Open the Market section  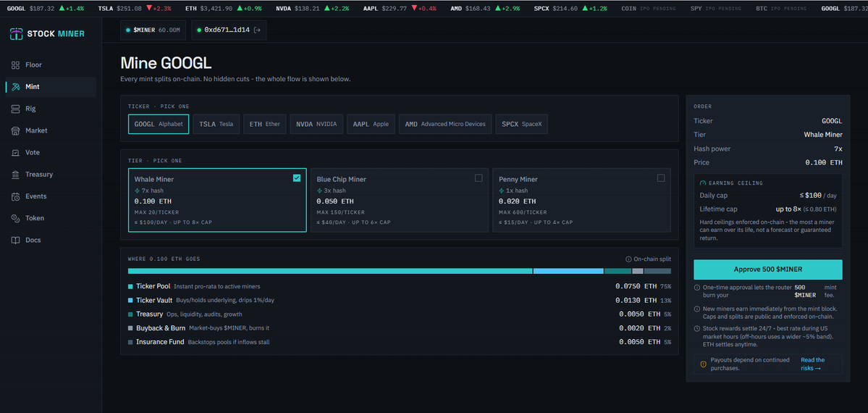(51, 131)
